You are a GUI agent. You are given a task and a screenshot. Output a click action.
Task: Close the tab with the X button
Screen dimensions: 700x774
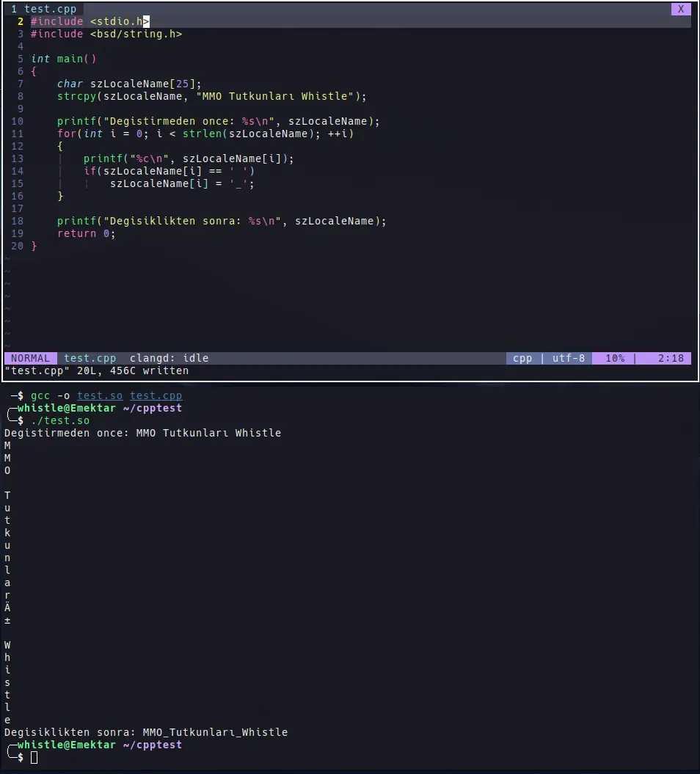click(x=681, y=9)
